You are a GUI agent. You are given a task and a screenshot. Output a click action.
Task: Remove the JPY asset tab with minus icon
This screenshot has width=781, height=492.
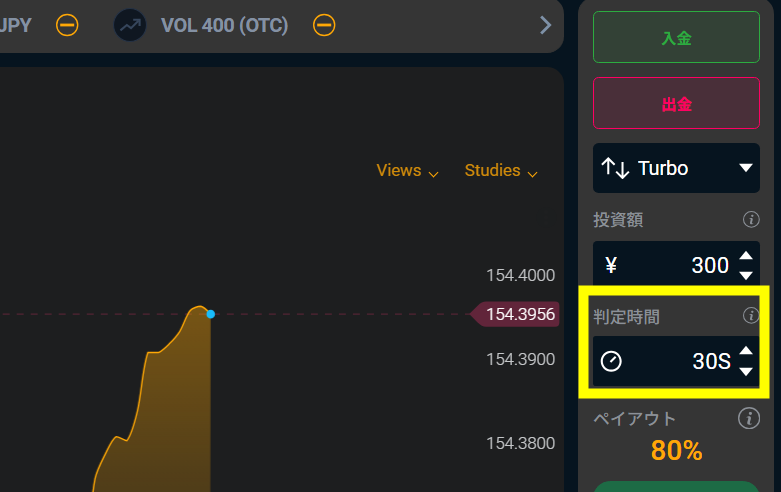[x=67, y=25]
